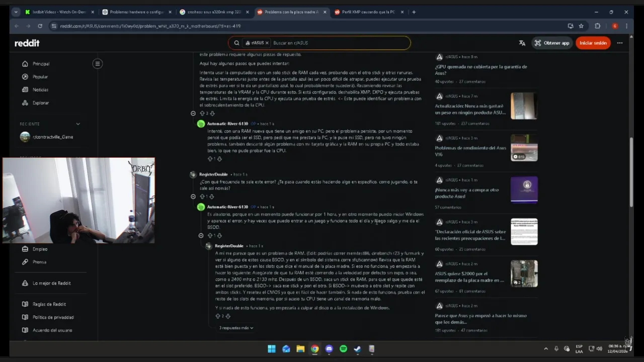Open Automatic-River-6130 profile in the first reply

click(227, 124)
